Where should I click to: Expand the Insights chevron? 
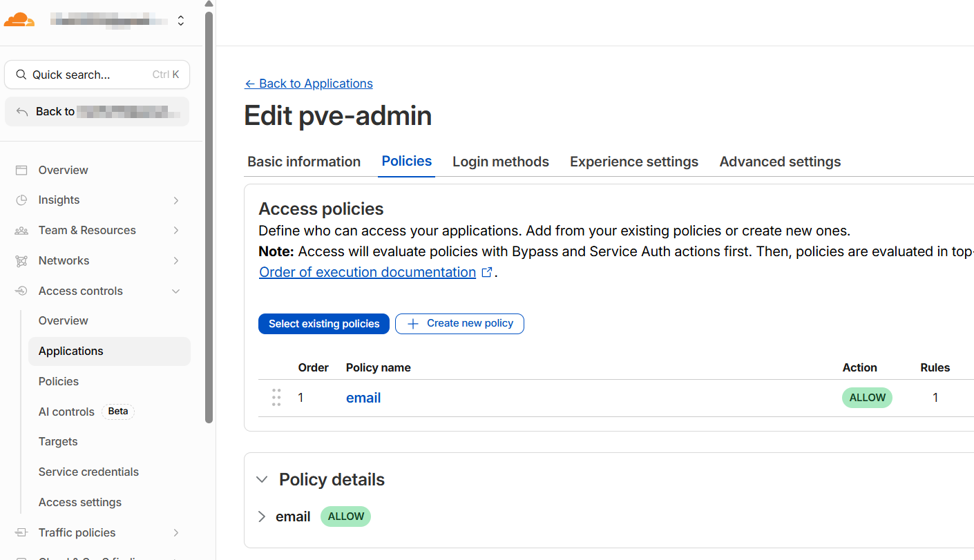pyautogui.click(x=176, y=200)
